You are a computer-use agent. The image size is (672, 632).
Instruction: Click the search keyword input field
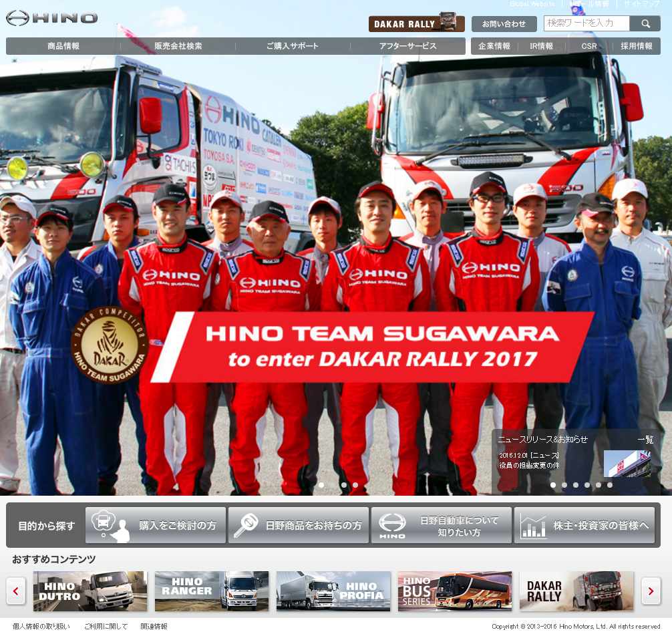click(586, 23)
